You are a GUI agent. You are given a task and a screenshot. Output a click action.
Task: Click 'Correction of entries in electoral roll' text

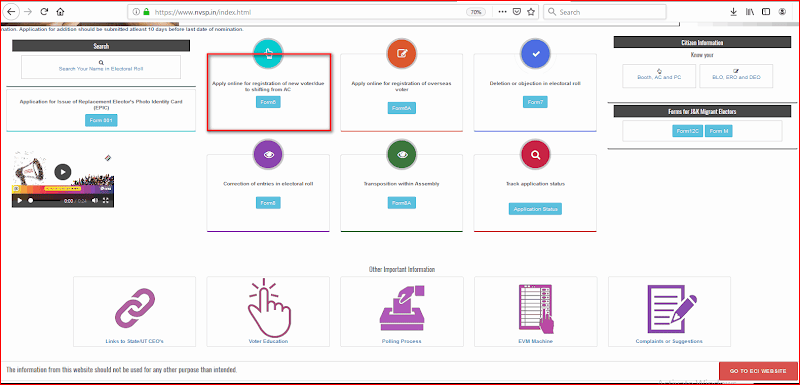pyautogui.click(x=268, y=184)
